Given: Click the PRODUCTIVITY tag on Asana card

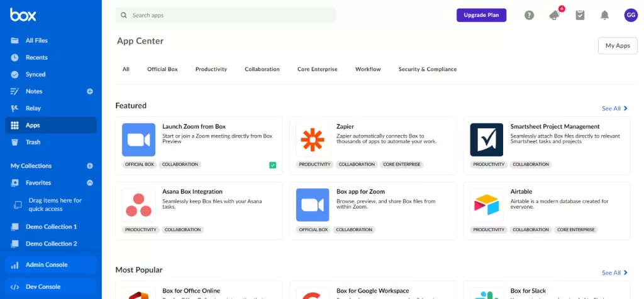Looking at the screenshot, I should [140, 230].
